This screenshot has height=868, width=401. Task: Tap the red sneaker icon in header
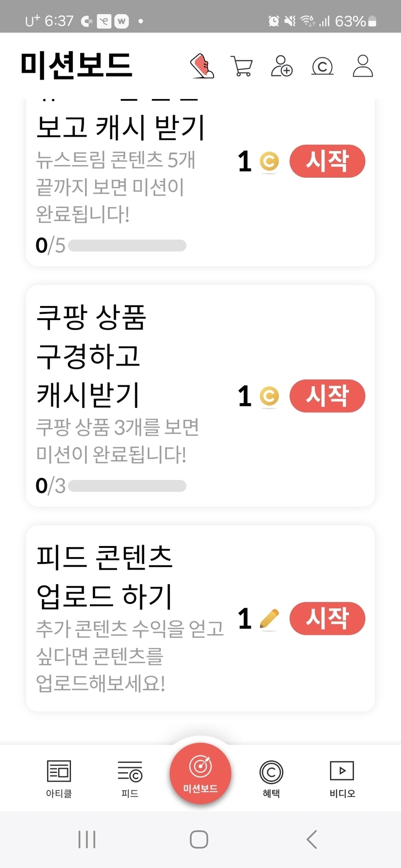click(x=202, y=66)
